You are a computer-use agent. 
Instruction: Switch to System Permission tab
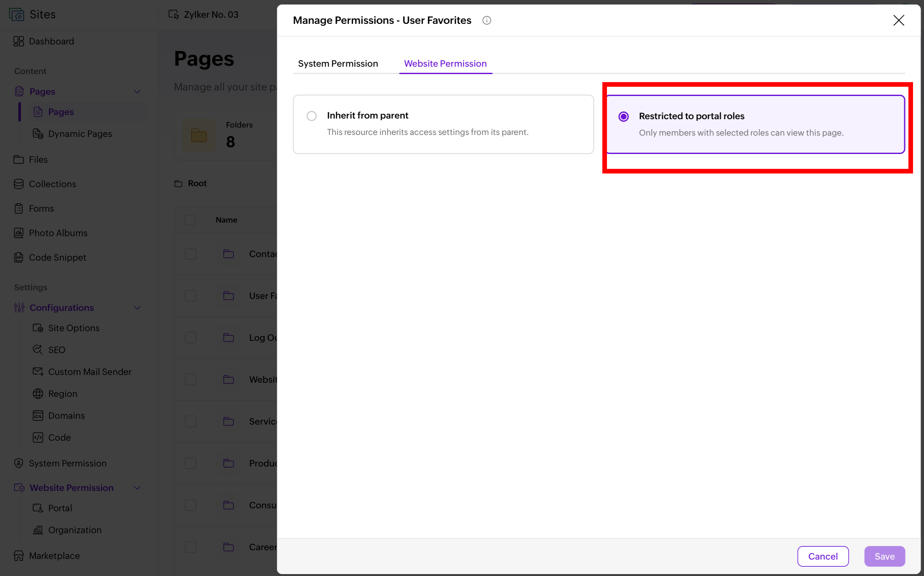[338, 63]
